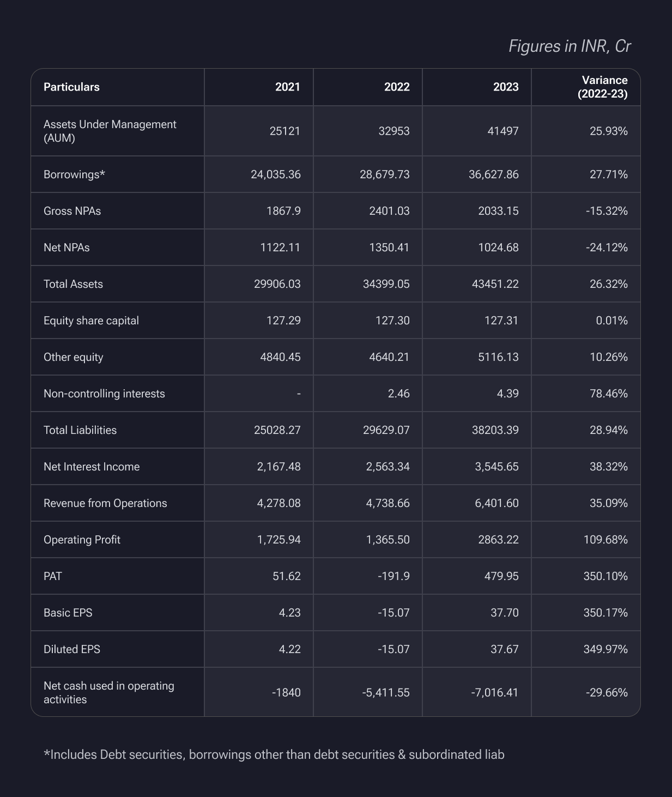Viewport: 672px width, 797px height.
Task: Select Other equity 2022 value 4640.21
Action: point(389,357)
